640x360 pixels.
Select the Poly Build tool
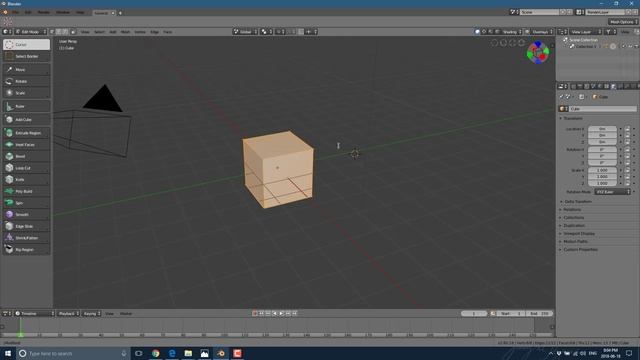(27, 191)
